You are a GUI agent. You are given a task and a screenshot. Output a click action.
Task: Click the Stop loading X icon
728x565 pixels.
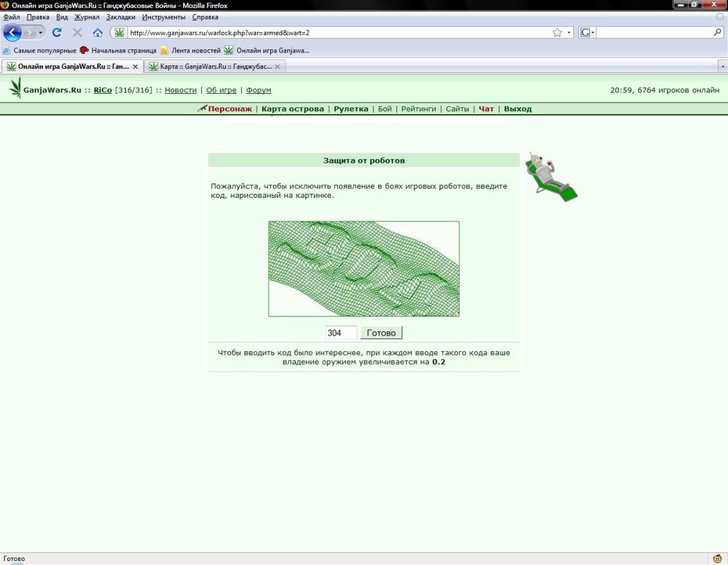tap(77, 33)
